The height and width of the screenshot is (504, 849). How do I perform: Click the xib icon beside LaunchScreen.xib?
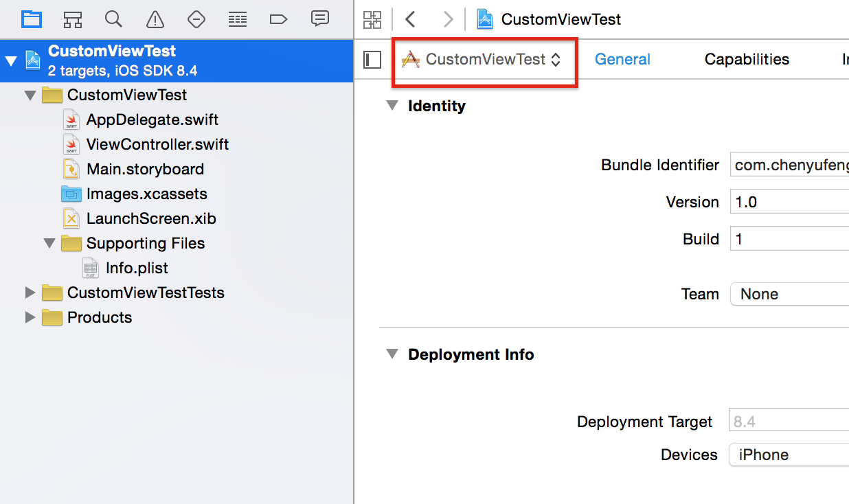click(71, 218)
